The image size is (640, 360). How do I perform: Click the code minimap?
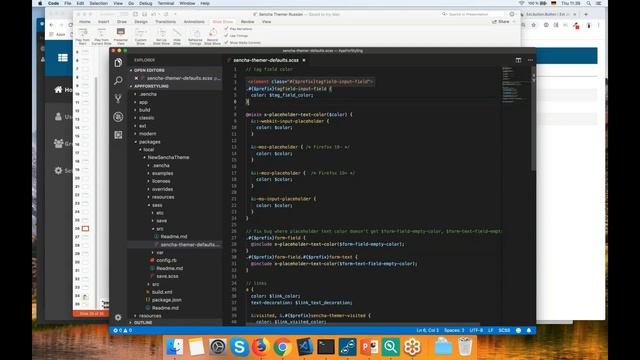515,86
